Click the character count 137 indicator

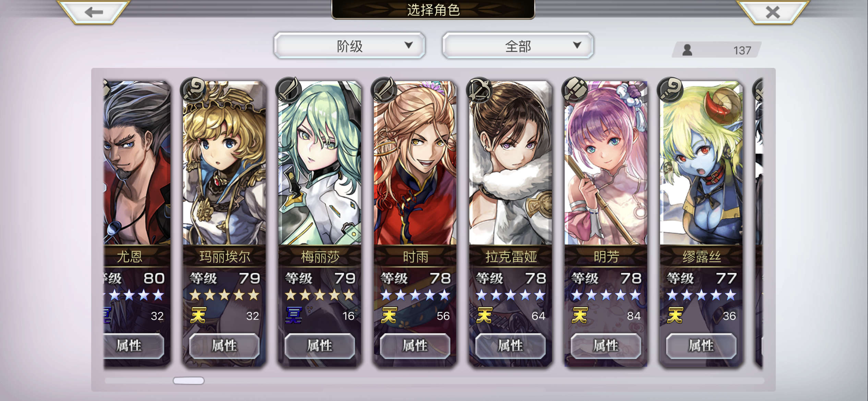click(x=716, y=50)
